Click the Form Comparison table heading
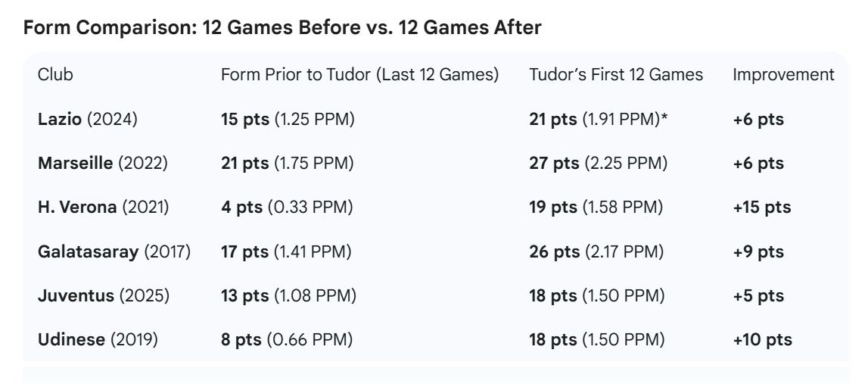 point(282,28)
